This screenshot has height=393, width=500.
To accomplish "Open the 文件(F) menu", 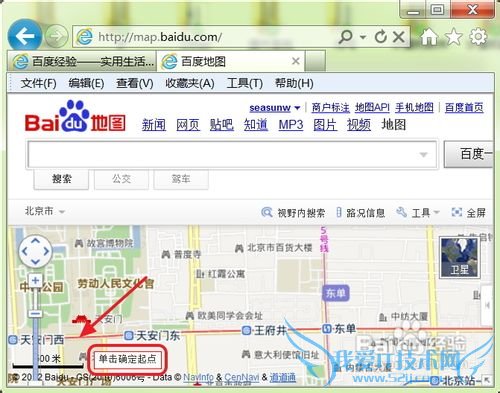I will (38, 83).
